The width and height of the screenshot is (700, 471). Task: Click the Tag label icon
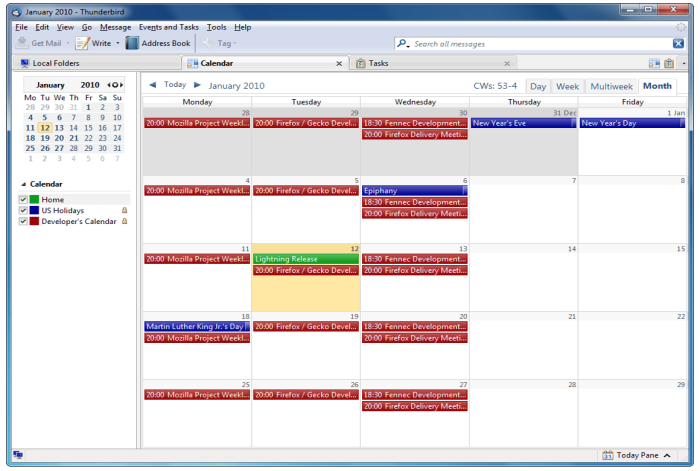click(207, 43)
